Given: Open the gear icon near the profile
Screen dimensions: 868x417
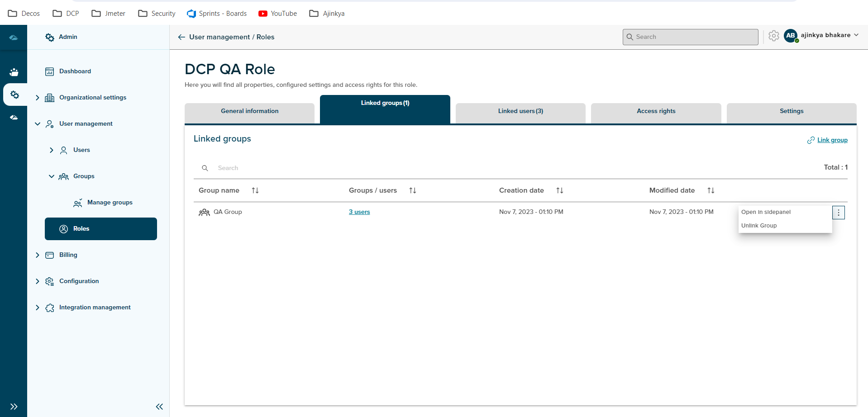Looking at the screenshot, I should tap(774, 36).
